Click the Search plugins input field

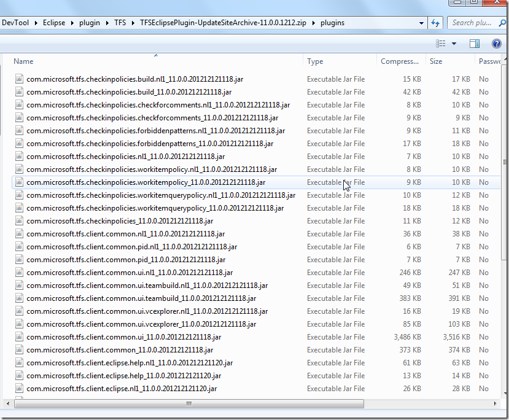point(472,23)
